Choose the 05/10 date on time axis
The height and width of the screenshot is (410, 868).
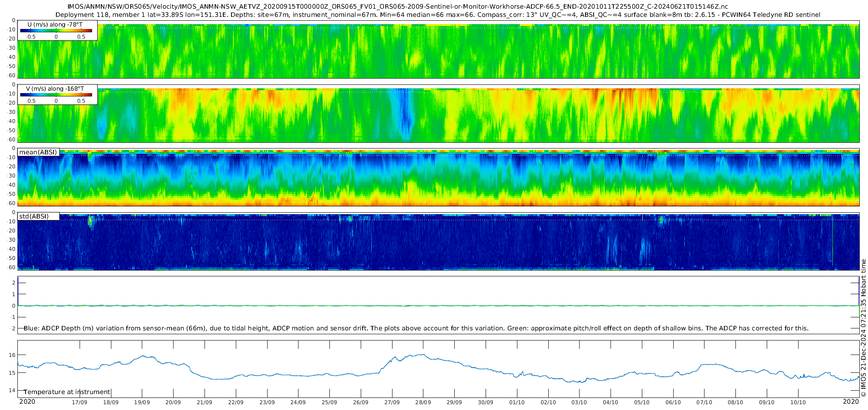(642, 402)
